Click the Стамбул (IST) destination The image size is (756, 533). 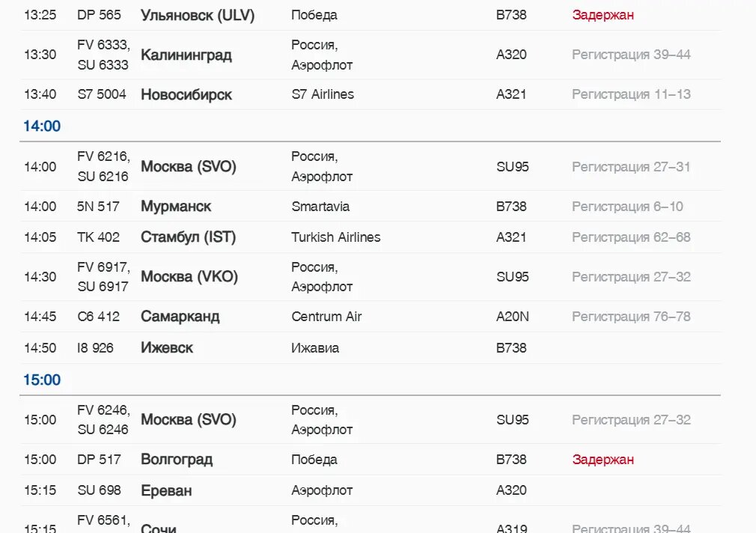tap(188, 237)
